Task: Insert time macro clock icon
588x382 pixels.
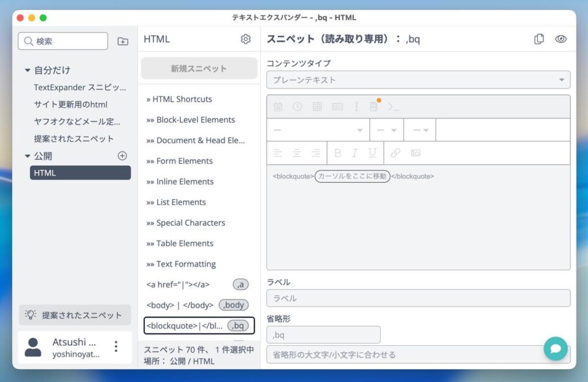Action: click(297, 107)
